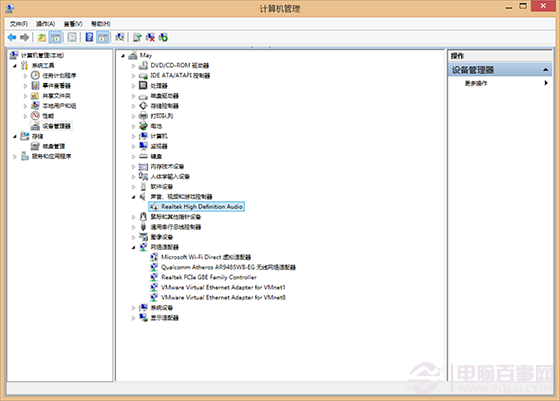560x401 pixels.
Task: Expand the 服务和应用程序 tree node
Action: 15,156
